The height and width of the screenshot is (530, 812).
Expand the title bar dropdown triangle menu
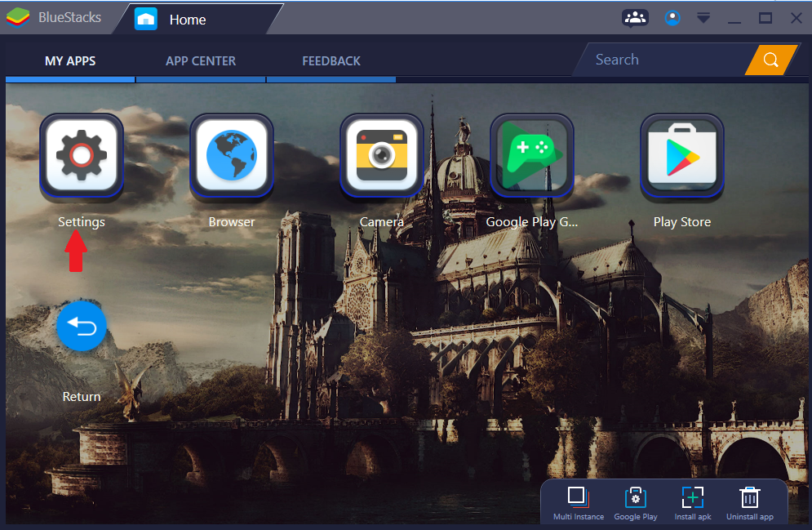pos(703,19)
